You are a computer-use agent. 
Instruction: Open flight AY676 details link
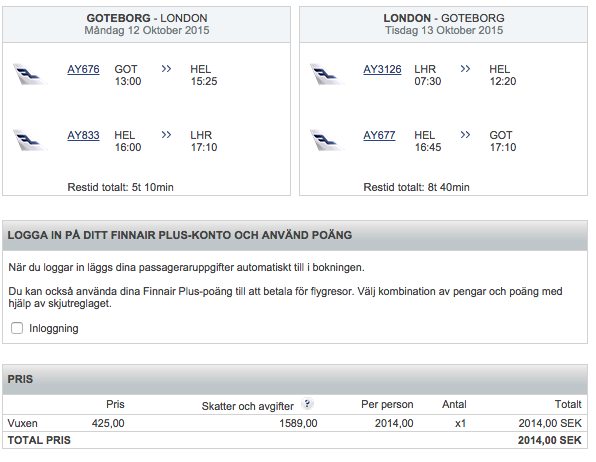[x=83, y=70]
